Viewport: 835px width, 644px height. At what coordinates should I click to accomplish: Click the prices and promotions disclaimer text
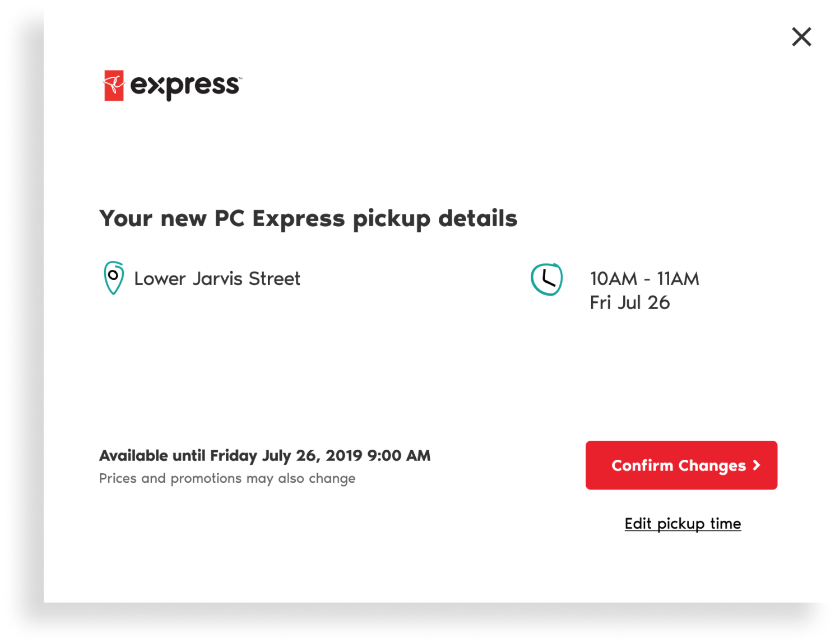pos(227,478)
